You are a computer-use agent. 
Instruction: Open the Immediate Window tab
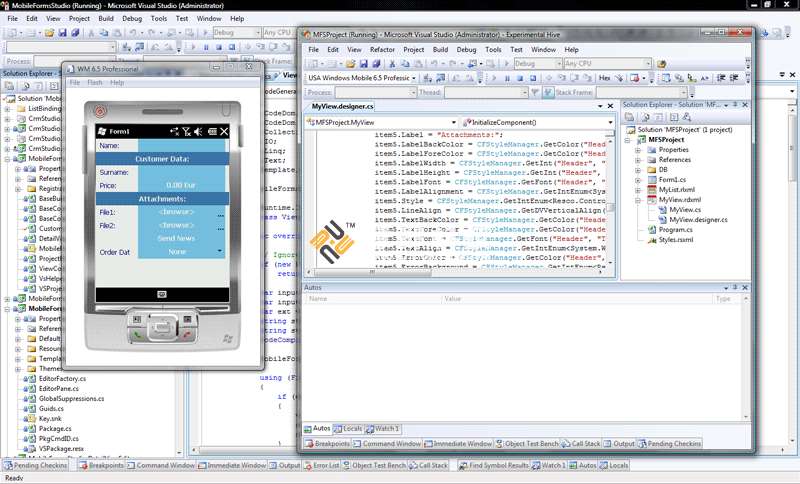click(x=460, y=443)
